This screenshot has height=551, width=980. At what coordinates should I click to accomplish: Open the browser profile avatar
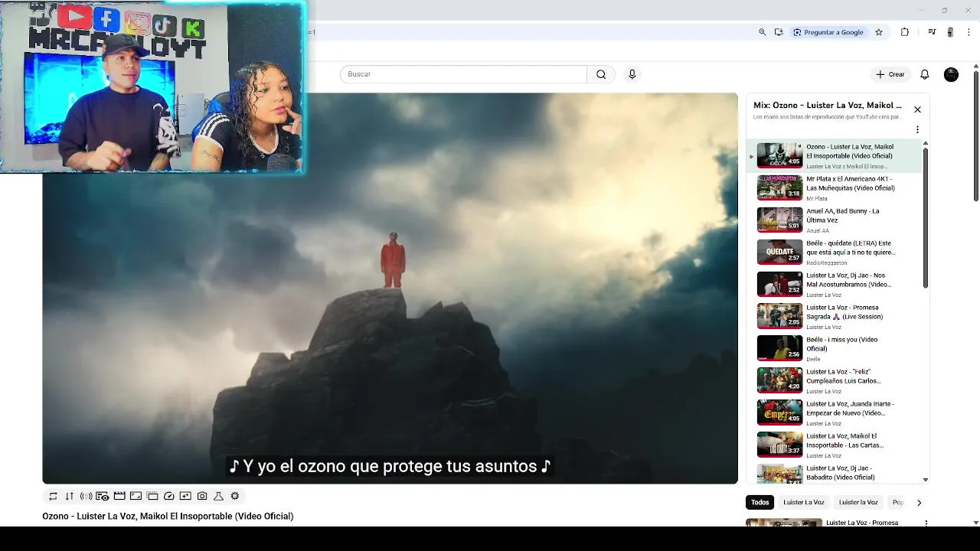950,32
